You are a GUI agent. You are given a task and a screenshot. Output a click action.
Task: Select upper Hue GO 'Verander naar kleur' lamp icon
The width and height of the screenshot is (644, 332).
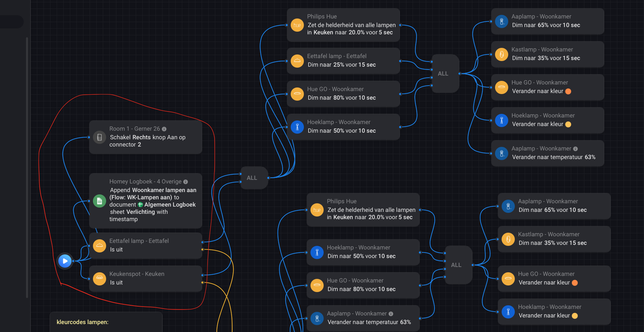[502, 87]
